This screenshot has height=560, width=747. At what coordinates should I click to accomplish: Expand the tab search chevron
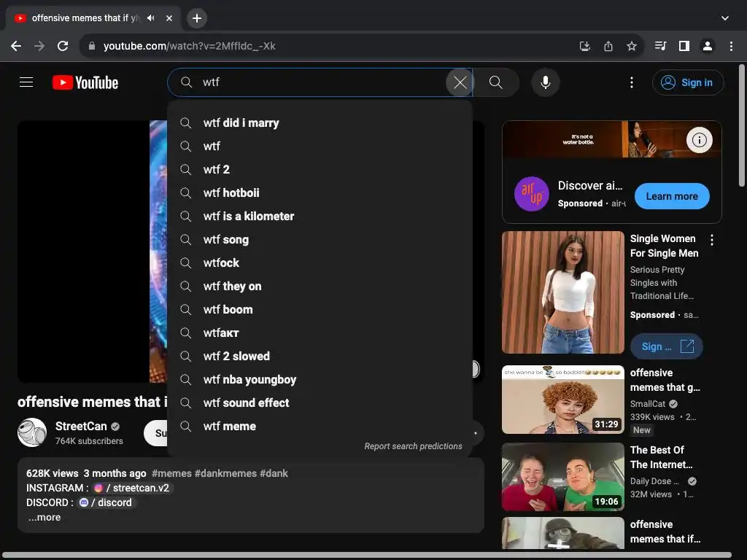tap(725, 18)
